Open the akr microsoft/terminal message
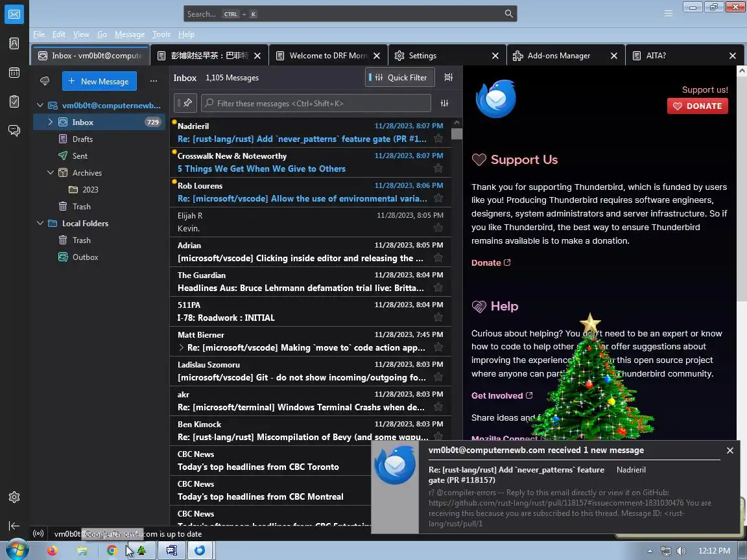The height and width of the screenshot is (560, 747). pos(310,401)
